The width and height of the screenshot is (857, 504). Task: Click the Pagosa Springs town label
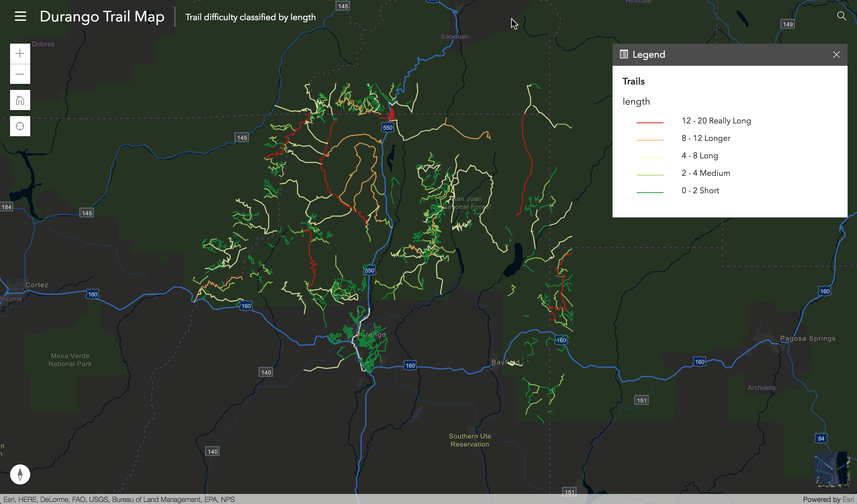pyautogui.click(x=807, y=338)
